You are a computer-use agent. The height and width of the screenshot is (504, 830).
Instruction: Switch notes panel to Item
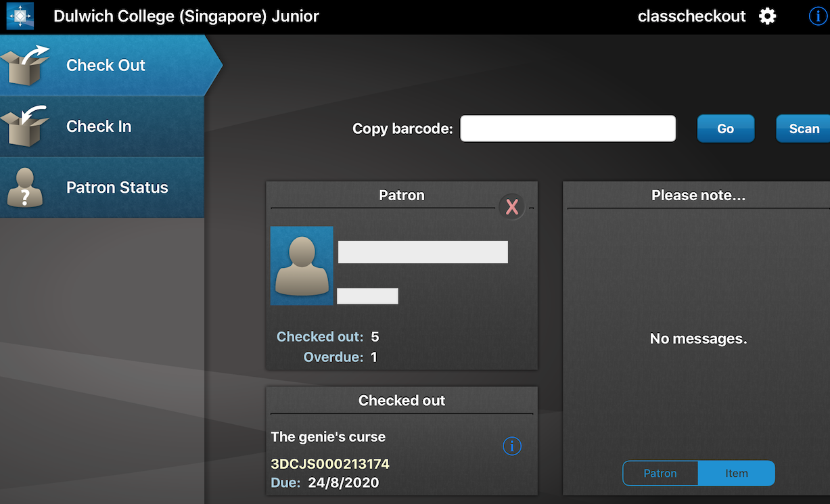click(x=737, y=474)
